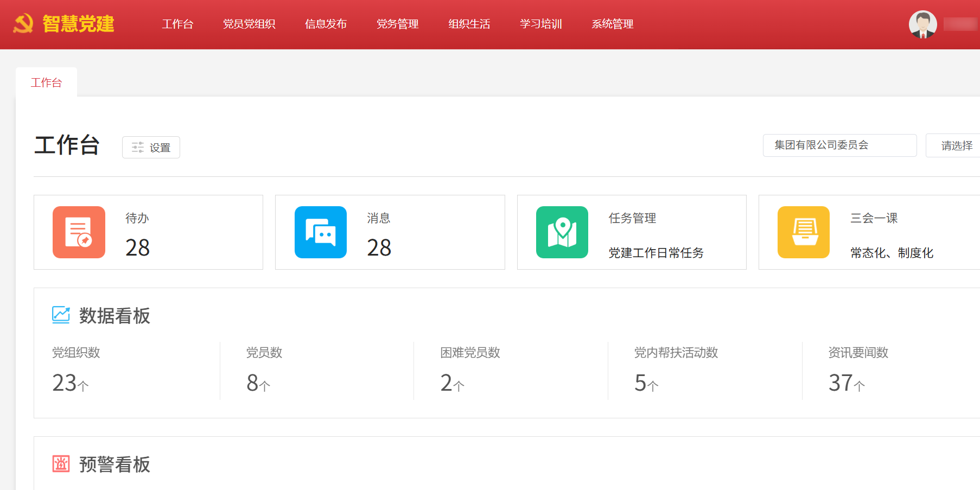Open the user avatar profile picture
This screenshot has width=980, height=490.
click(922, 24)
